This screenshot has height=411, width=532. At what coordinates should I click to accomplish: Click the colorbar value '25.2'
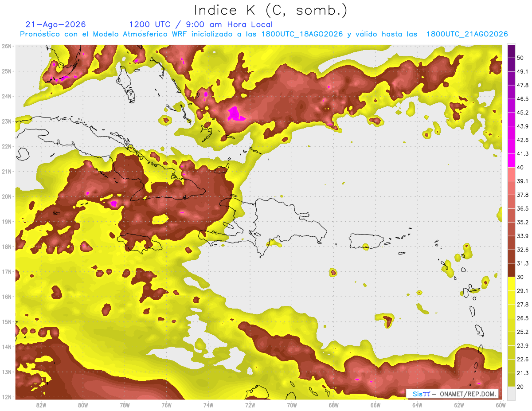(x=523, y=332)
